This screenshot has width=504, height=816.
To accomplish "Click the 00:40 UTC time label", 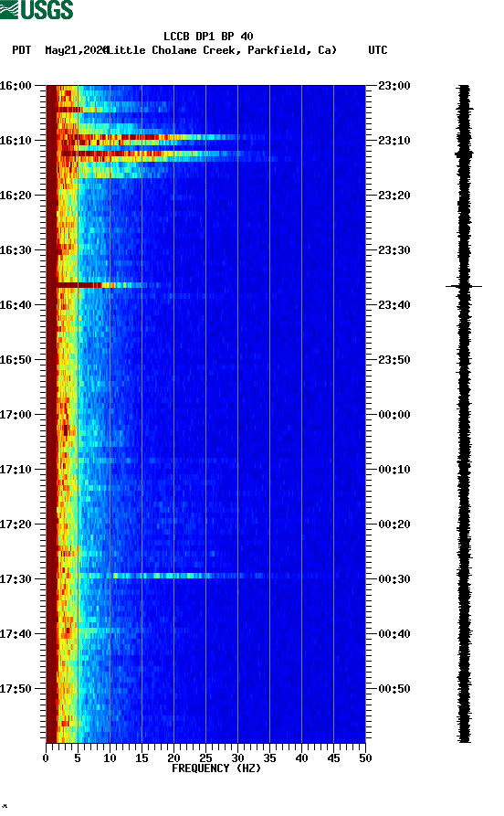I will click(394, 634).
